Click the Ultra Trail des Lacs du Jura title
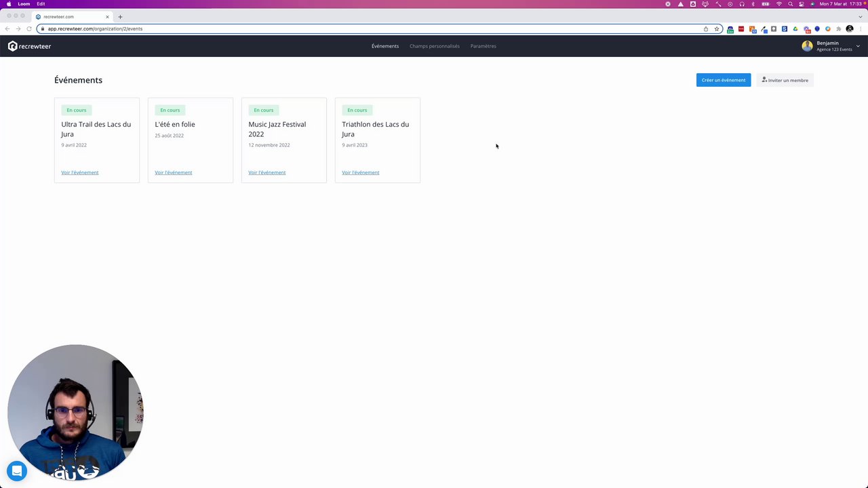 (x=96, y=129)
